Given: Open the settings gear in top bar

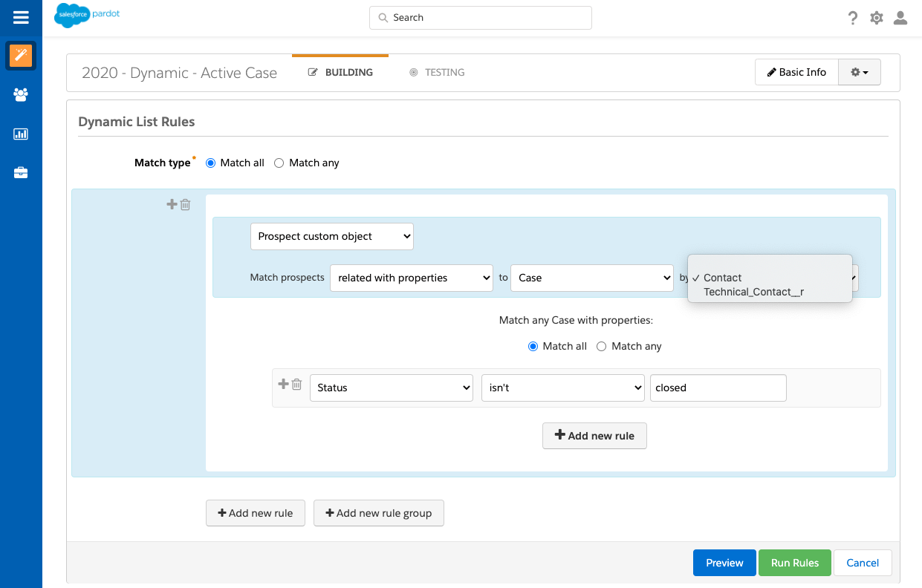Looking at the screenshot, I should (877, 19).
